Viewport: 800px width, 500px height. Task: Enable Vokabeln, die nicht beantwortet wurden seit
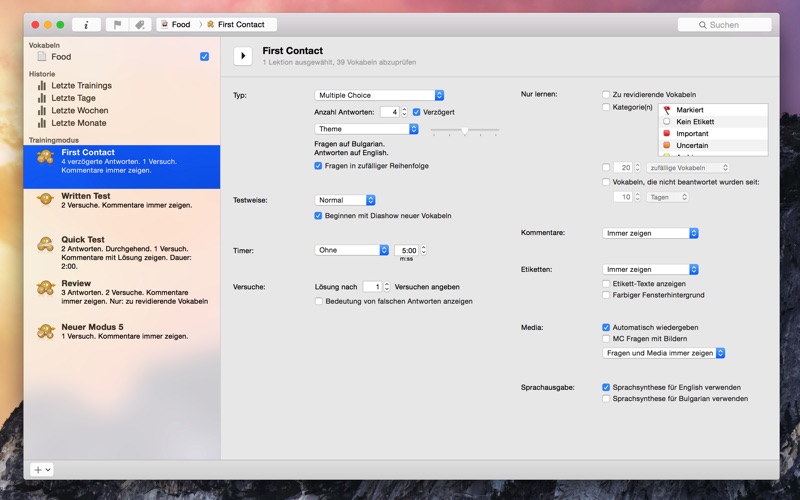click(606, 182)
